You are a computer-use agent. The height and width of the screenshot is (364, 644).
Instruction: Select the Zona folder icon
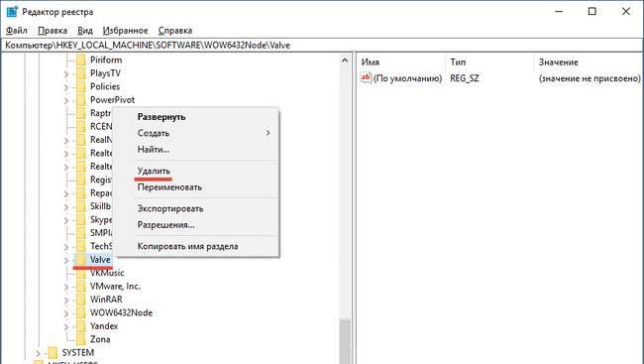81,339
